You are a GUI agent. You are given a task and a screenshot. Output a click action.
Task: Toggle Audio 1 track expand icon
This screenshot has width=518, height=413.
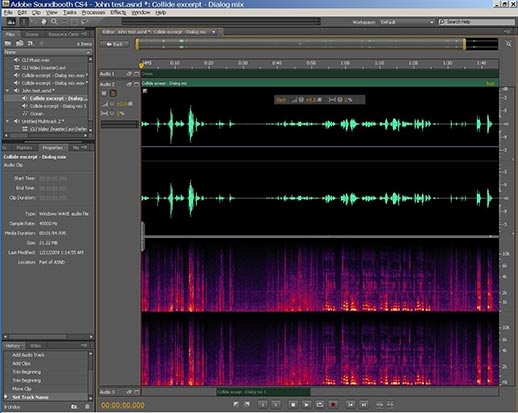(x=129, y=74)
